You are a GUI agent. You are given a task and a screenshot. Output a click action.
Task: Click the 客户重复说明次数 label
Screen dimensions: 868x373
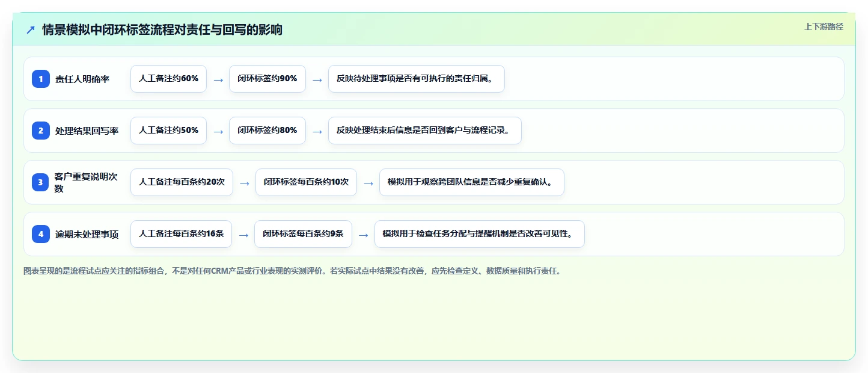(x=86, y=182)
